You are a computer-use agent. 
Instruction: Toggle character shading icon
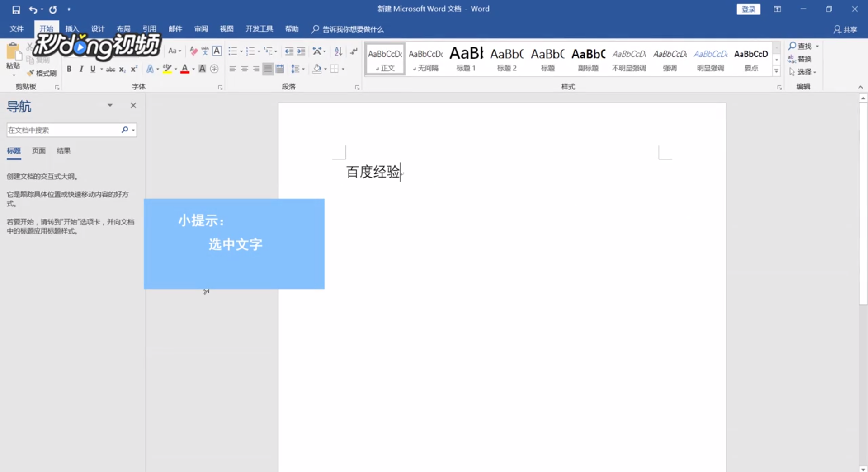click(203, 69)
